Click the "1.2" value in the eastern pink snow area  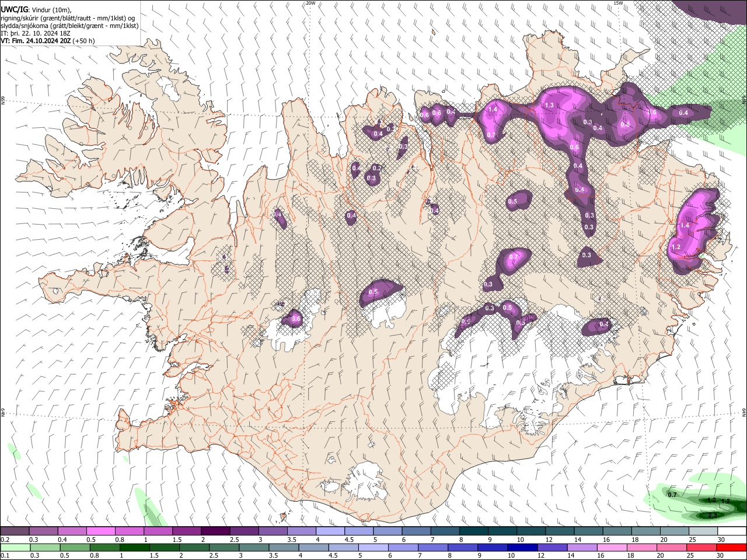[x=676, y=247]
